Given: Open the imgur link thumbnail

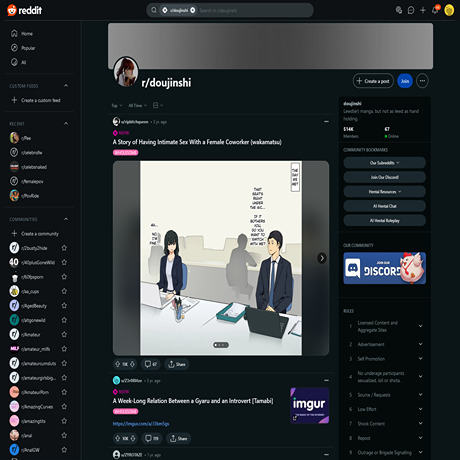Looking at the screenshot, I should 310,406.
